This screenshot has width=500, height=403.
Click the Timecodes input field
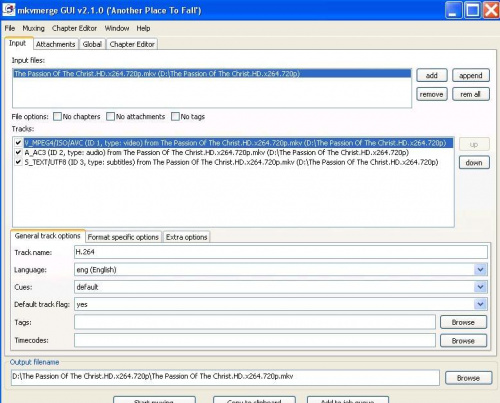click(255, 340)
